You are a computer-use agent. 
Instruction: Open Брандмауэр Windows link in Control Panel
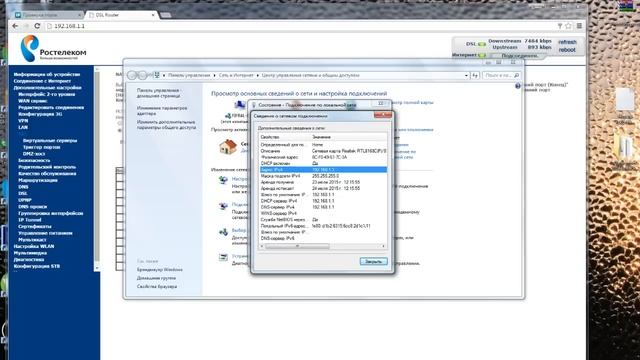(x=160, y=270)
